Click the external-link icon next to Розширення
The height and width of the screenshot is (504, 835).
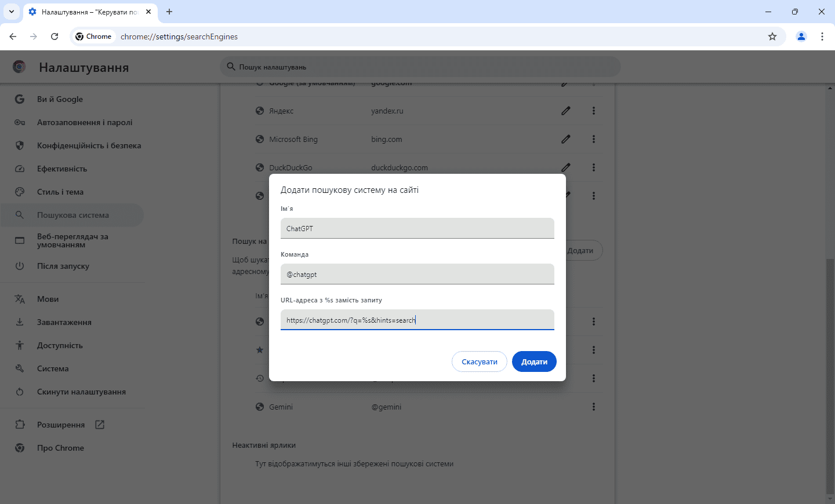[100, 425]
